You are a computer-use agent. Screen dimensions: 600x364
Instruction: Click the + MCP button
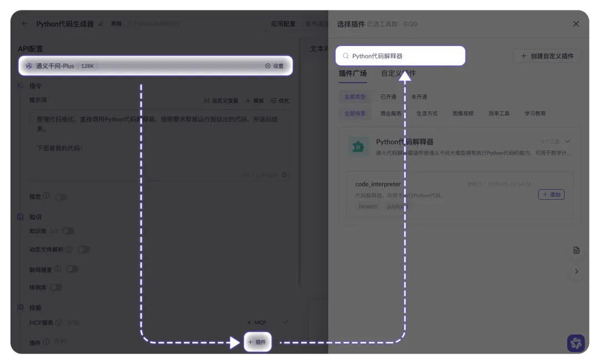(x=256, y=322)
